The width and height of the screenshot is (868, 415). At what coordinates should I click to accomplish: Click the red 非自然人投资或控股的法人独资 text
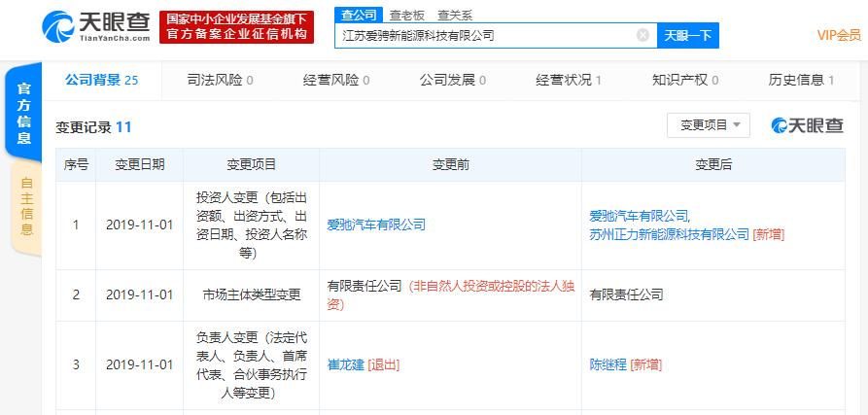click(x=451, y=294)
